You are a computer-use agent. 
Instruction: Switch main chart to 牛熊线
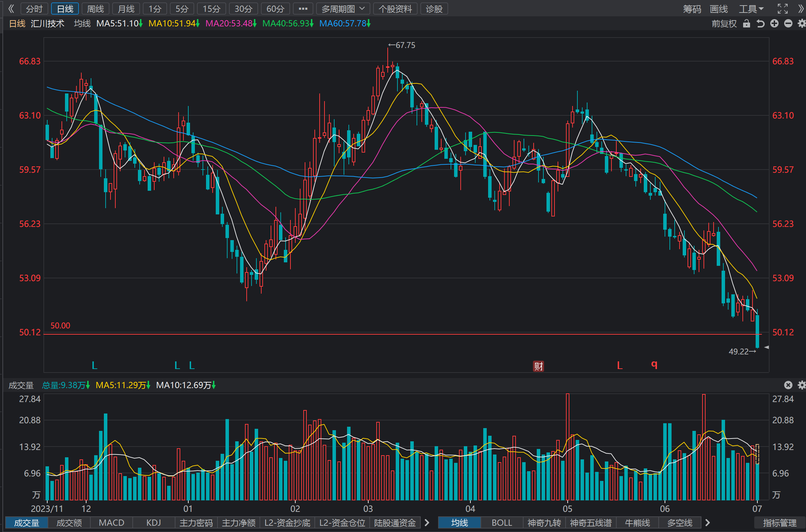(638, 523)
